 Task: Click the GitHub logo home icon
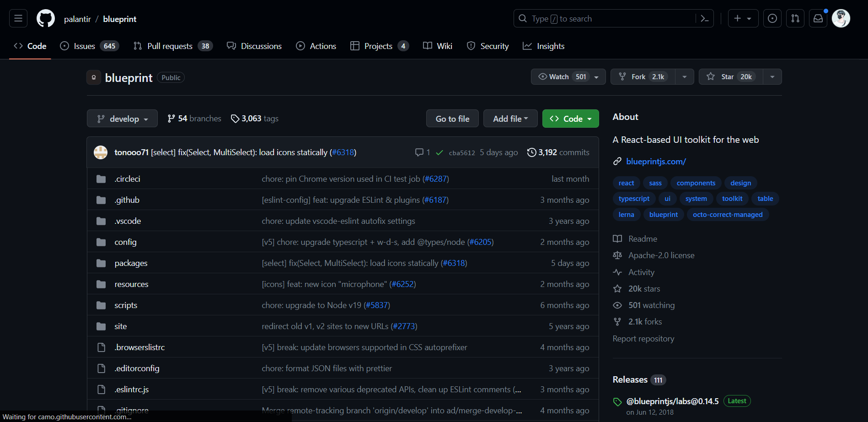46,18
